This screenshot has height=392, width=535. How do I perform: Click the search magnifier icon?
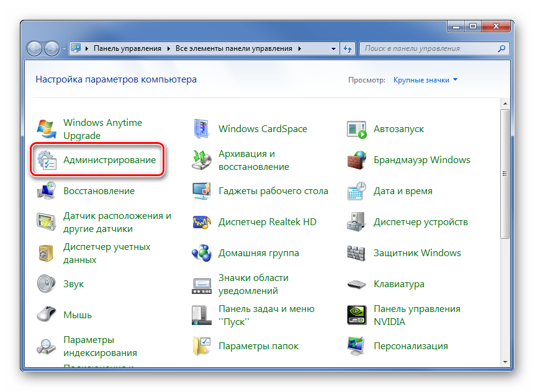pyautogui.click(x=501, y=49)
